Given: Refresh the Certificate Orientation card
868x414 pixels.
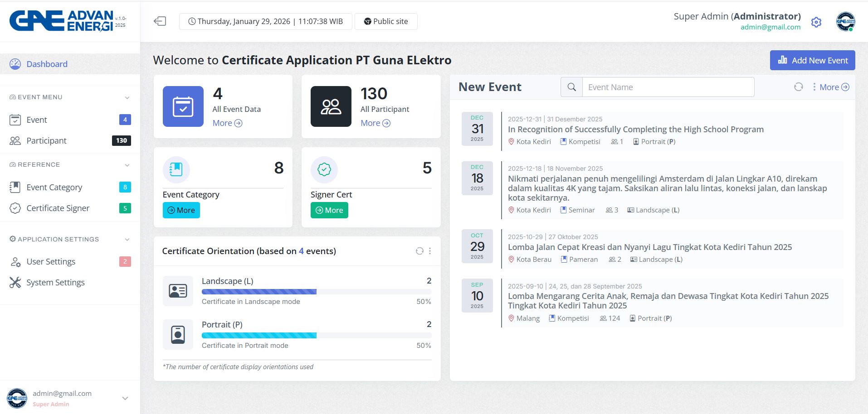Looking at the screenshot, I should tap(419, 251).
